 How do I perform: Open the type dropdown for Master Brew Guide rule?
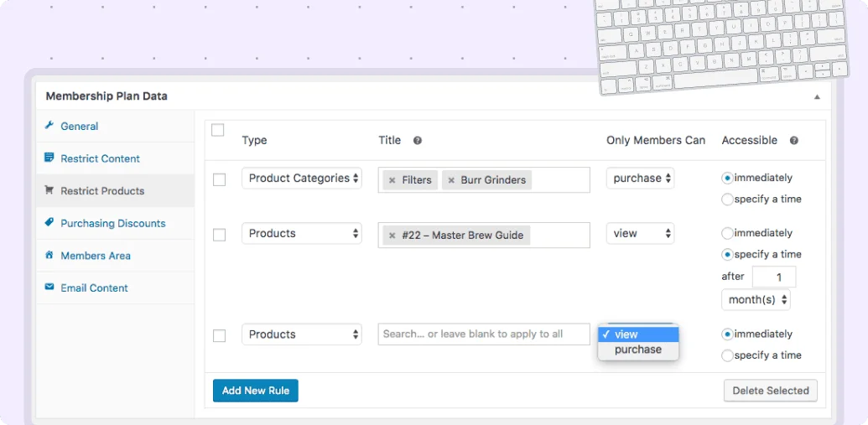[x=302, y=234]
